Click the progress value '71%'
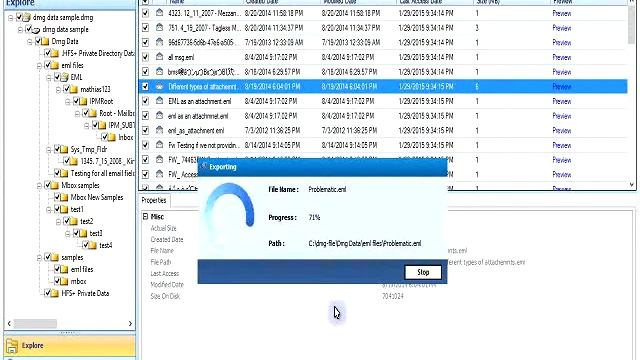Image resolution: width=640 pixels, height=360 pixels. [x=314, y=218]
